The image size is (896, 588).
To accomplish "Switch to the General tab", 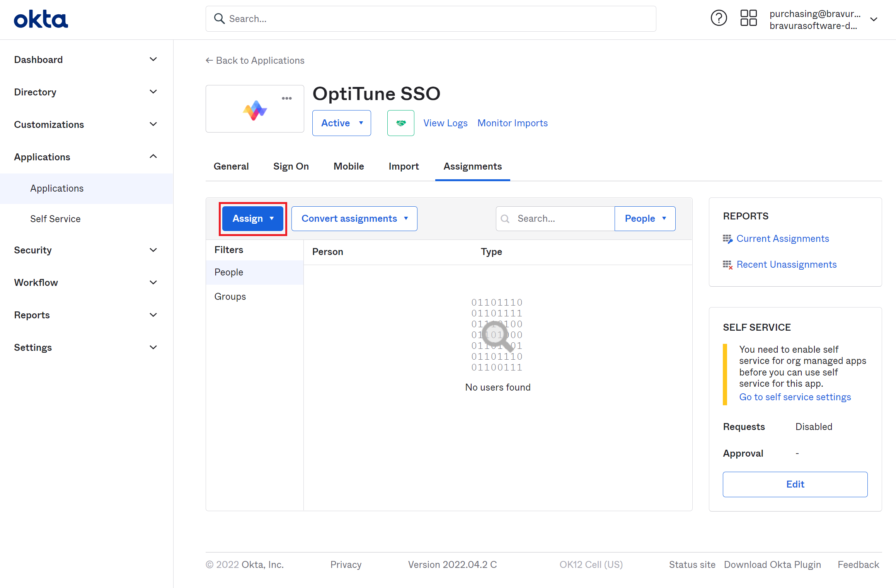I will (231, 166).
